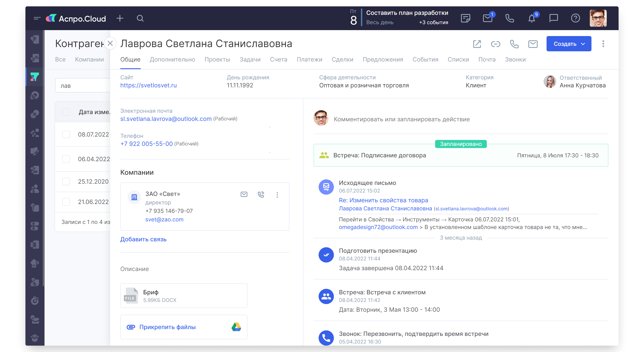Email ЗАО «Свет» via its envelope icon
Image resolution: width=644 pixels, height=352 pixels.
[x=244, y=194]
